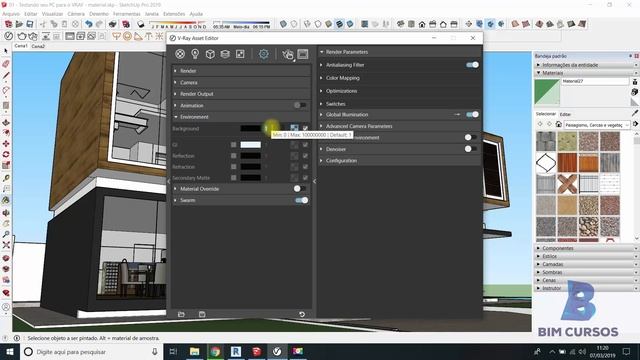The image size is (640, 360).
Task: Expand the Componentes tray panel
Action: pyautogui.click(x=586, y=248)
